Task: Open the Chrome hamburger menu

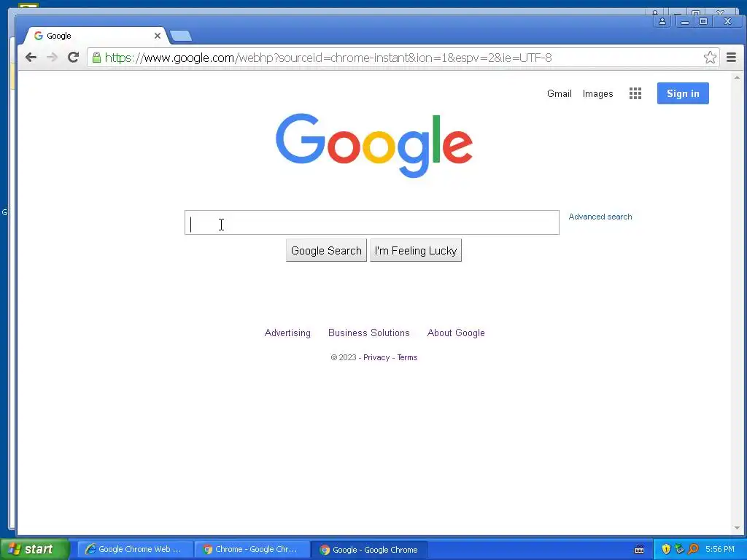Action: pos(731,58)
